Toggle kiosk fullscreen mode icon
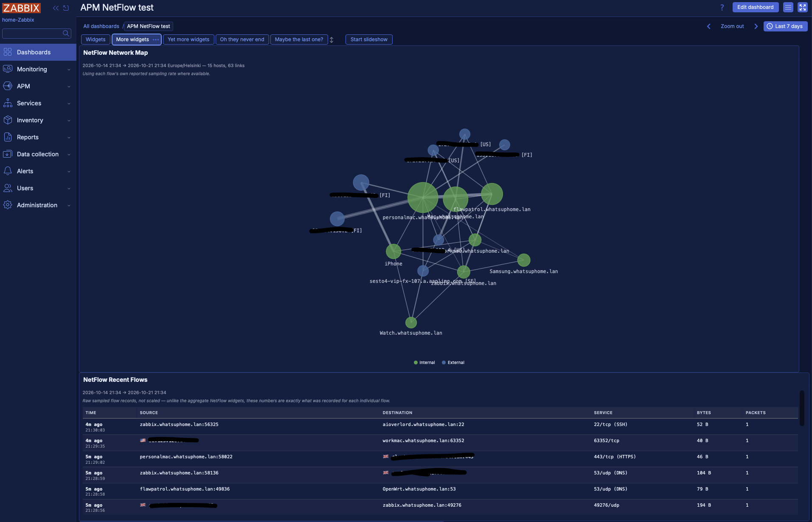Screen dimensions: 812x522 (803, 7)
